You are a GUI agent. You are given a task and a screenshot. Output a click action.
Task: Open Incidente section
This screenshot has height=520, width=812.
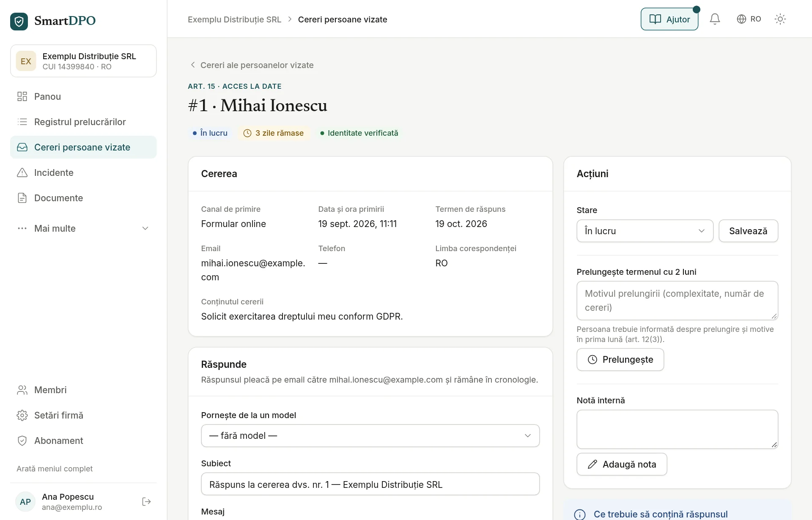(x=83, y=172)
